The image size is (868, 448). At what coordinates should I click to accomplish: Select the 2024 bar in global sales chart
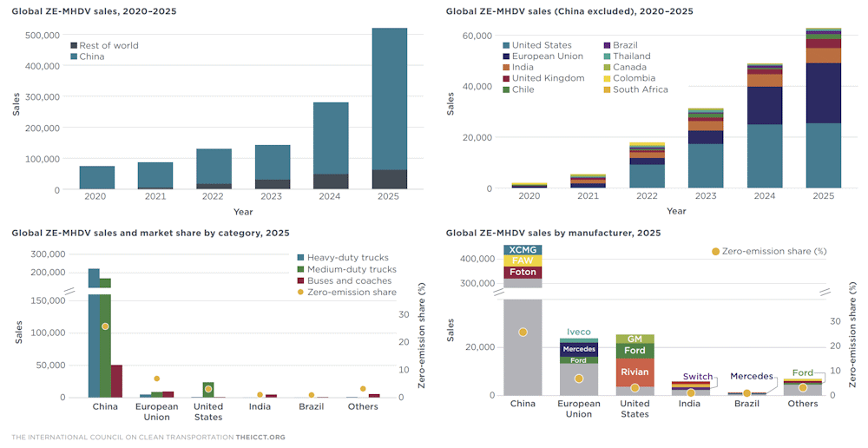[x=331, y=146]
